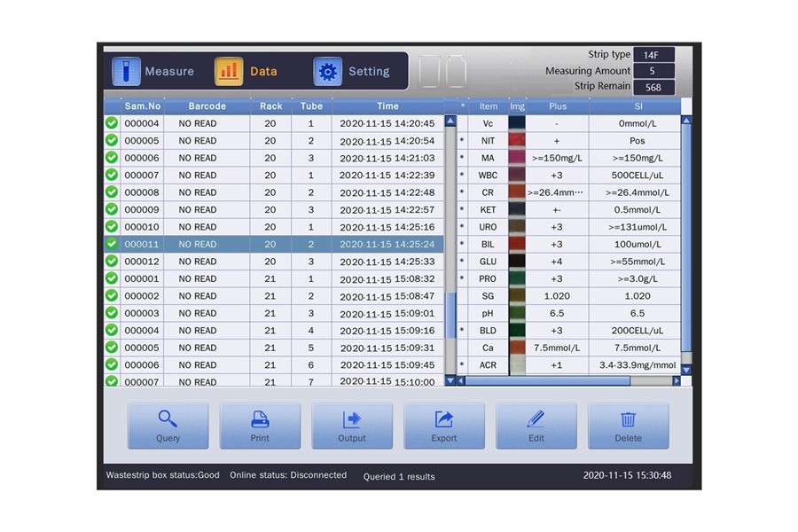This screenshot has height=532, width=798.
Task: Toggle green check for sample 000012
Action: tap(112, 262)
